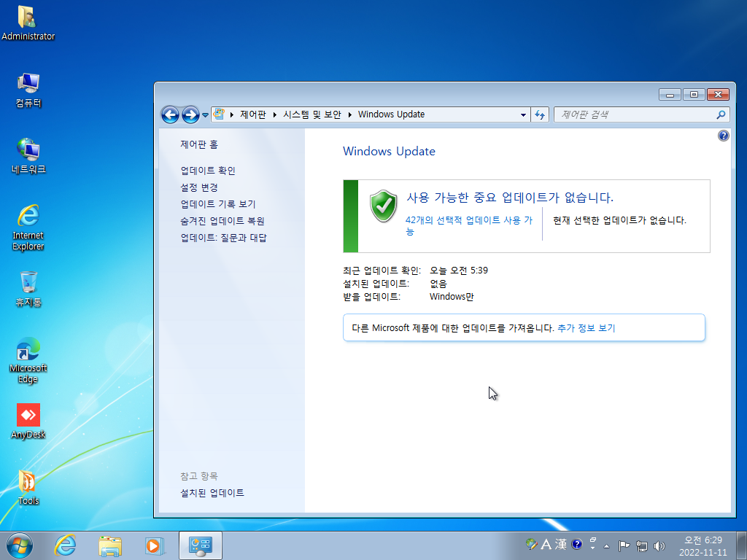Click language bar help icon
747x560 pixels.
(576, 544)
